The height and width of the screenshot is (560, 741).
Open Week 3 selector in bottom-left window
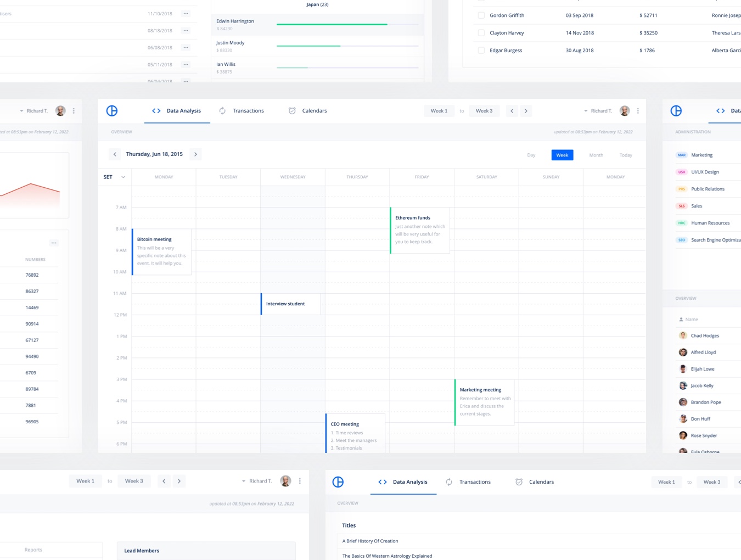134,481
